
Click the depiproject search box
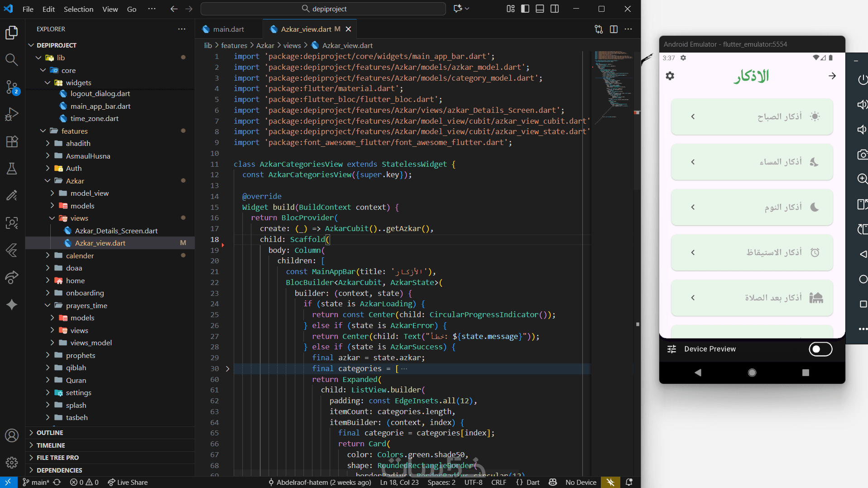(323, 9)
